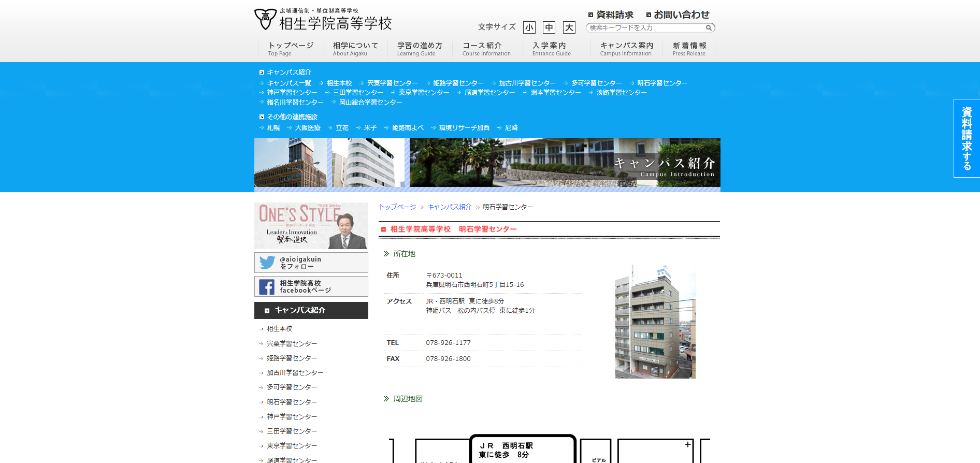Click the Twitter bird icon
Image resolution: width=980 pixels, height=463 pixels.
[267, 263]
